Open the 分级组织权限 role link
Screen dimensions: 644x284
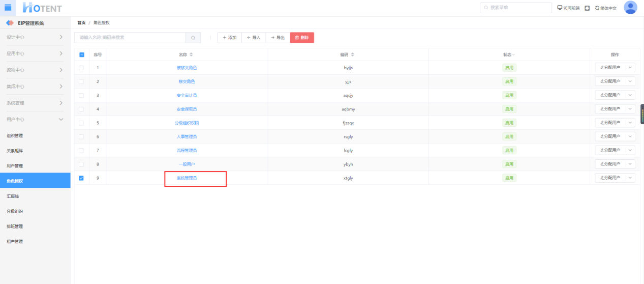(187, 123)
